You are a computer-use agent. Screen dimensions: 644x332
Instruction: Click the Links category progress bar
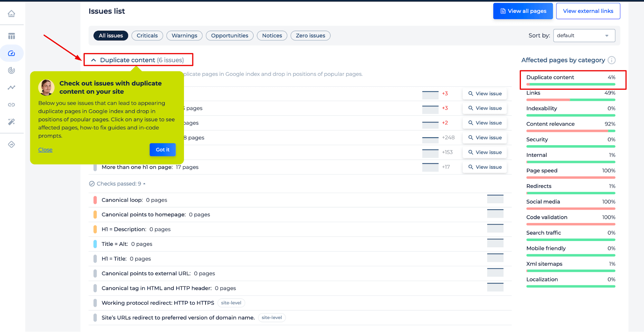pos(571,100)
